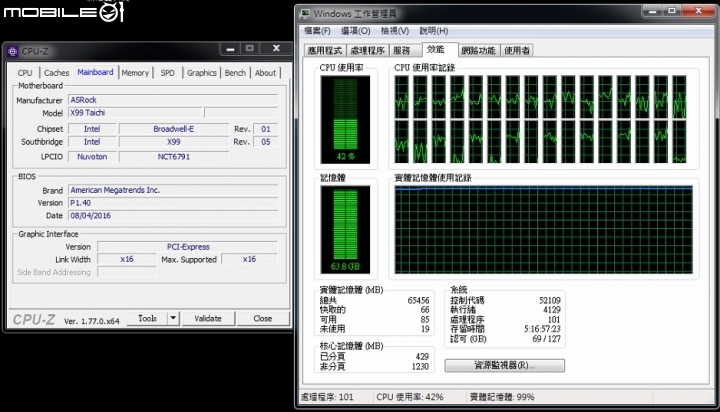Click the memory meter showing 63.8 GB

click(x=345, y=230)
